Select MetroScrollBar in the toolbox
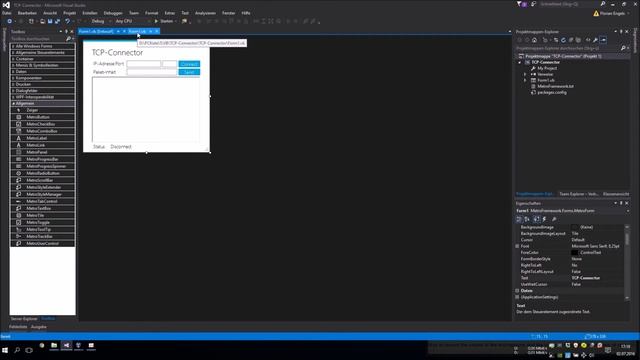The height and width of the screenshot is (360, 640). (42, 180)
